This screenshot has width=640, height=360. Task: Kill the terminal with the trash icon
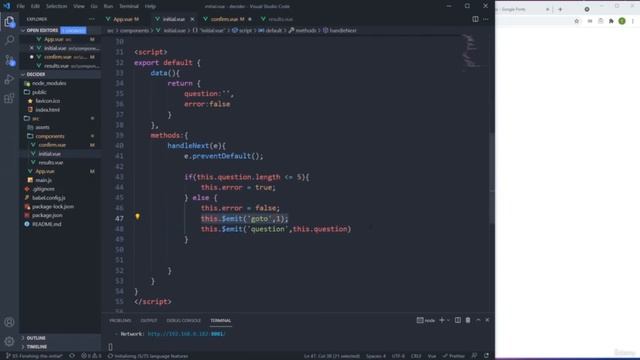(468, 320)
